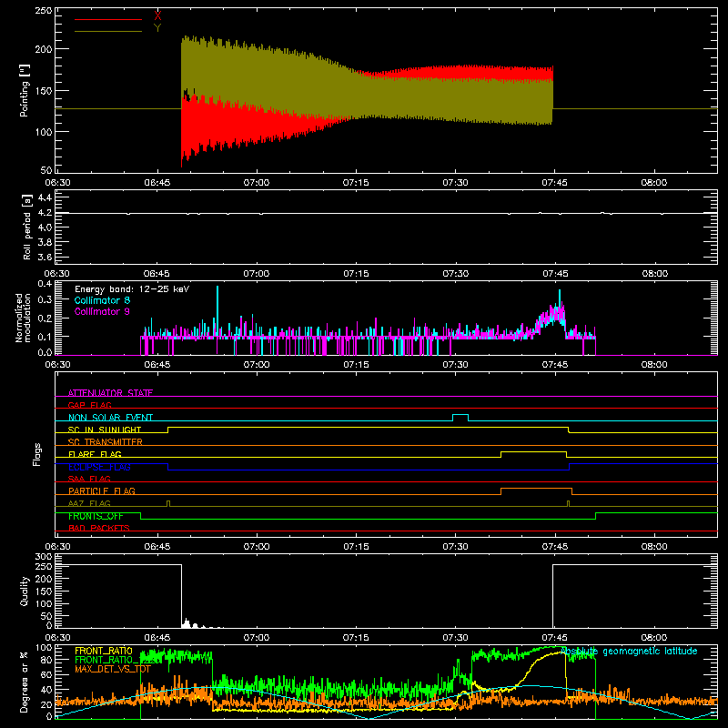
Task: Click the 06:45 tick label under Quality plot
Action: coord(157,638)
